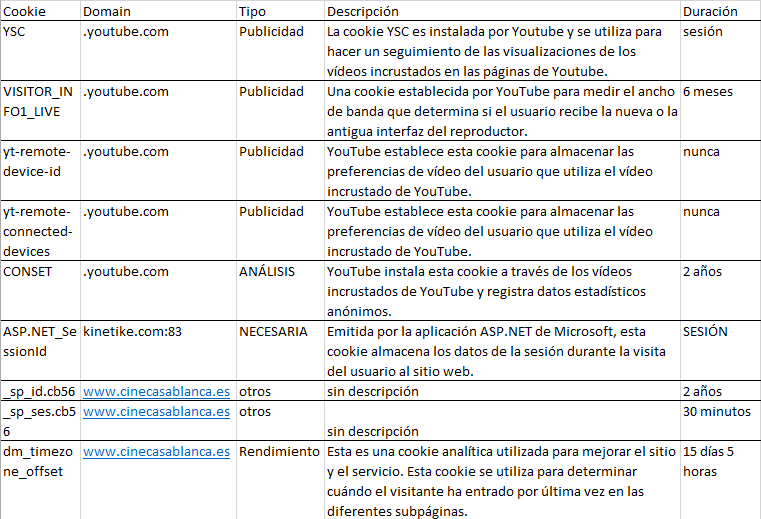Click '2 años' duration in CONSET row
This screenshot has width=761, height=519.
pos(702,271)
